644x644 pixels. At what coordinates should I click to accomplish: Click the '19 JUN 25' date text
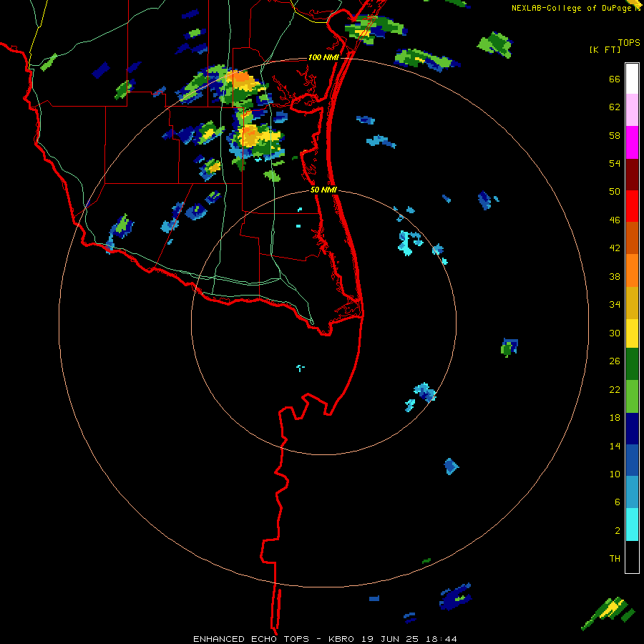click(391, 639)
